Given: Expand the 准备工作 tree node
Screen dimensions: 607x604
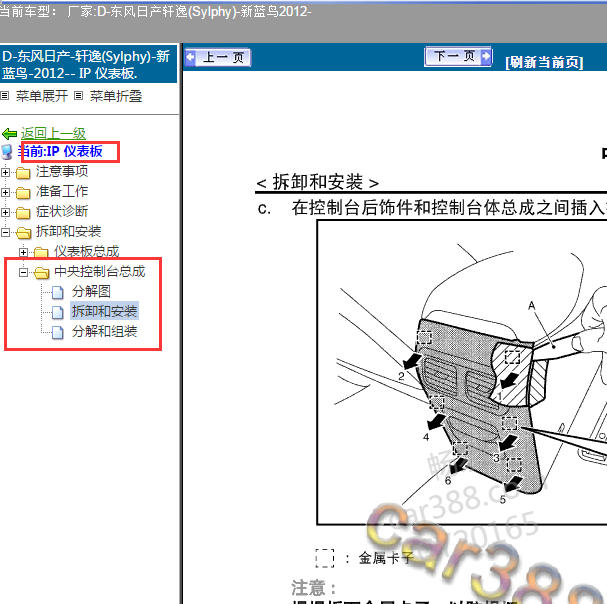Looking at the screenshot, I should [x=5, y=192].
